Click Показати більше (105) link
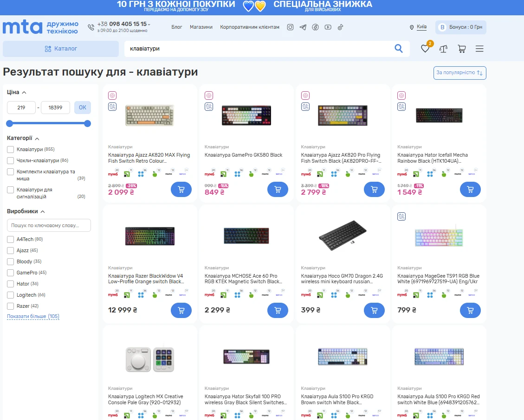Image resolution: width=524 pixels, height=420 pixels. pos(33,316)
